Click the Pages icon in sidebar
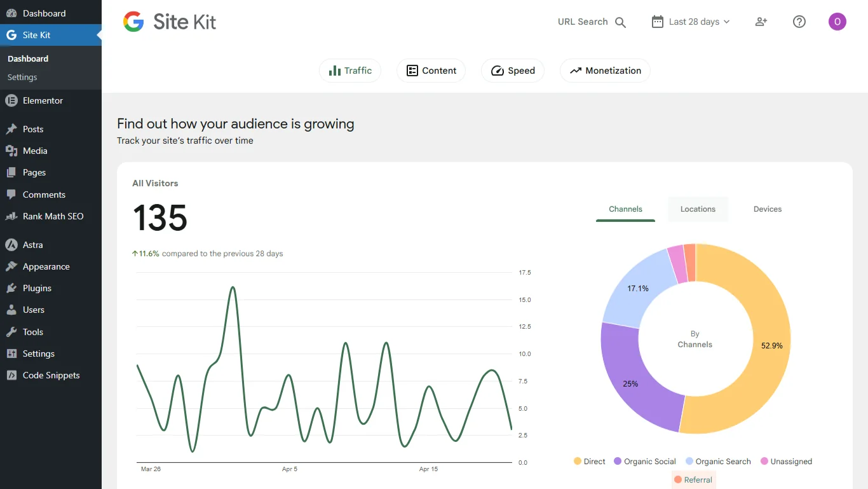This screenshot has height=489, width=868. click(11, 172)
